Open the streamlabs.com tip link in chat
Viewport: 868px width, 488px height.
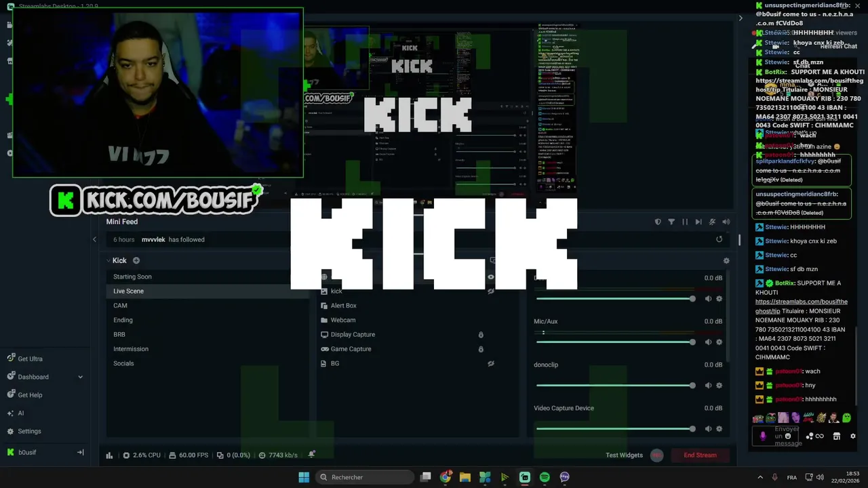point(802,306)
